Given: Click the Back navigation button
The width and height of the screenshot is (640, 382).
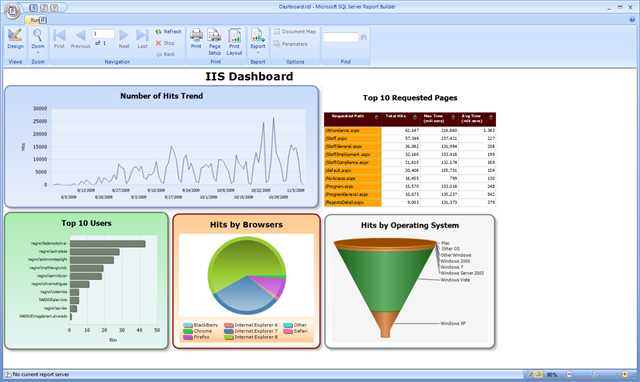Looking at the screenshot, I should (165, 54).
